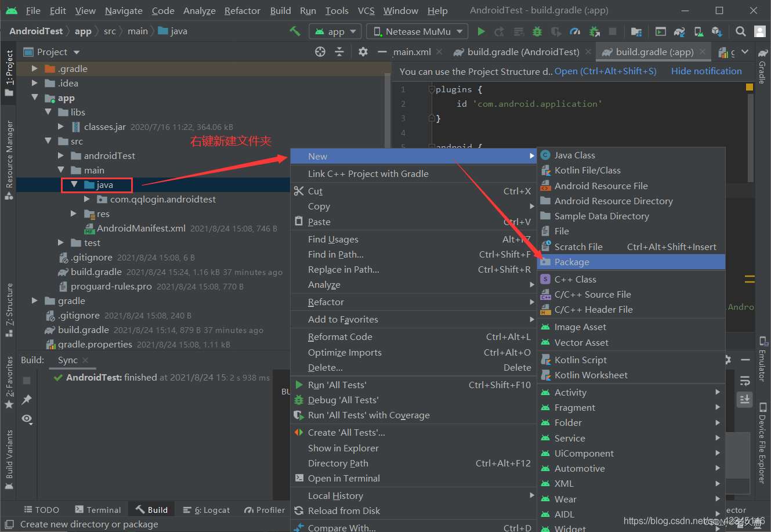Open the Terminal tool window
This screenshot has height=532, width=771.
pyautogui.click(x=103, y=509)
